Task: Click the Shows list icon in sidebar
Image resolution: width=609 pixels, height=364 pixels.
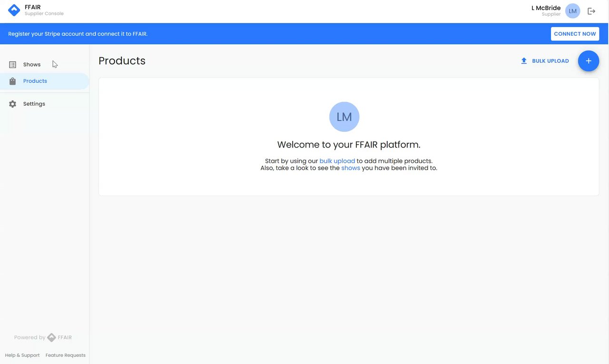Action: [x=13, y=65]
